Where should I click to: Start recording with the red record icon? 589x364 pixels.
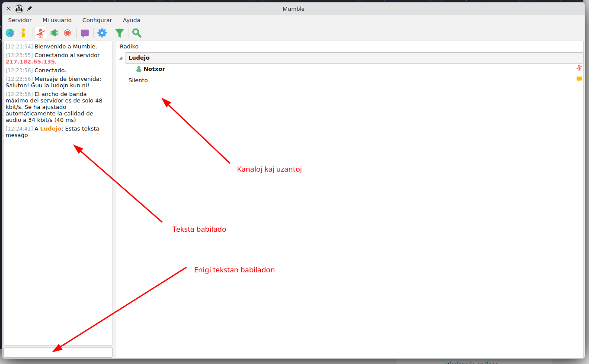pos(67,33)
